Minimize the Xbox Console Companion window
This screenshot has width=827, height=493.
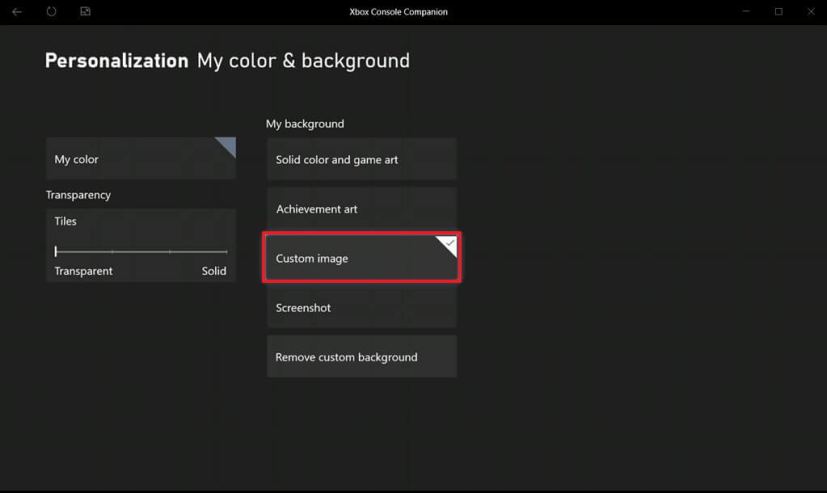click(x=746, y=11)
